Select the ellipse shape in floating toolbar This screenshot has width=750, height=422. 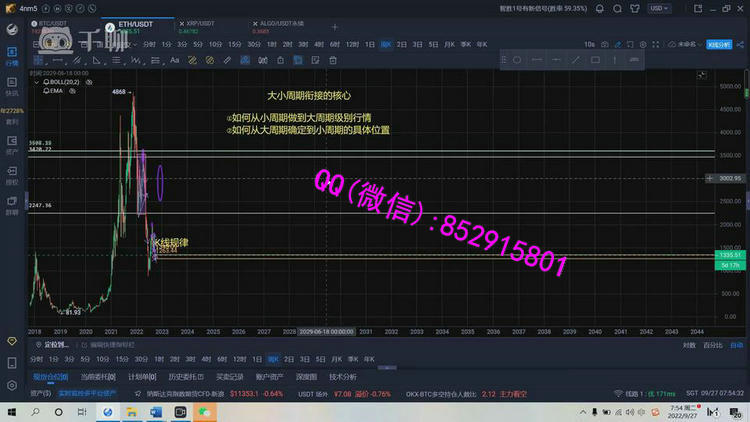[516, 60]
